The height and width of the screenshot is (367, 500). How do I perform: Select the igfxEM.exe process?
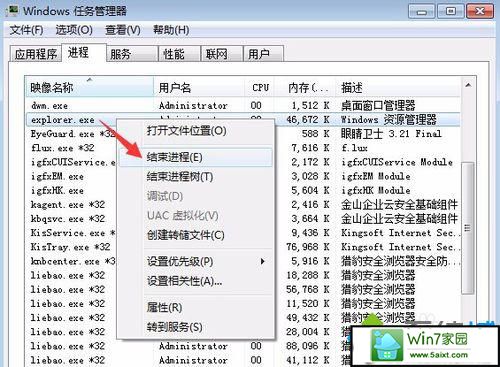click(x=57, y=176)
